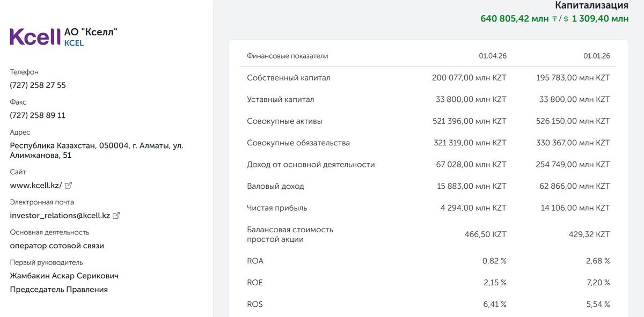Click the Чистая прибыль row label
The image size is (644, 317).
click(x=277, y=208)
